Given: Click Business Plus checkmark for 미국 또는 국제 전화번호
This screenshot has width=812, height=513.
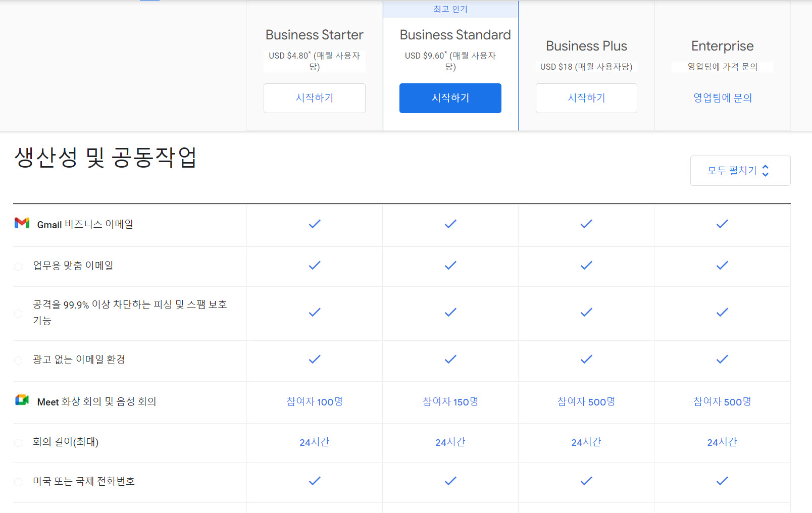Looking at the screenshot, I should pos(586,481).
